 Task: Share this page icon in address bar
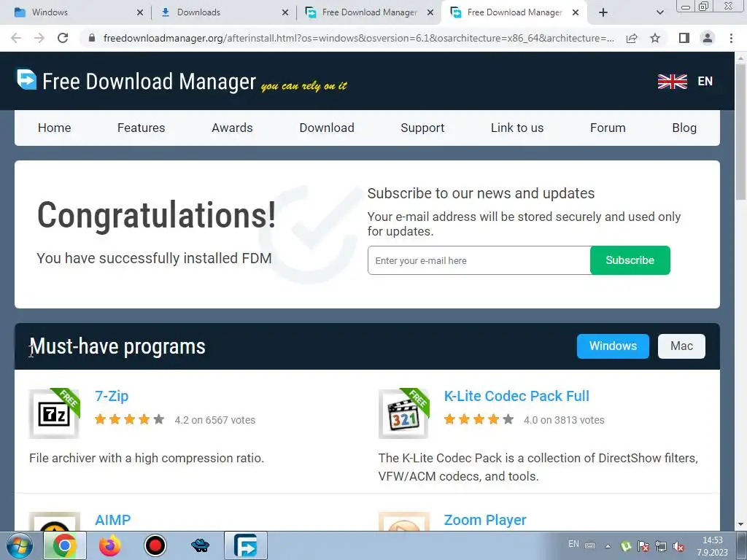tap(632, 38)
